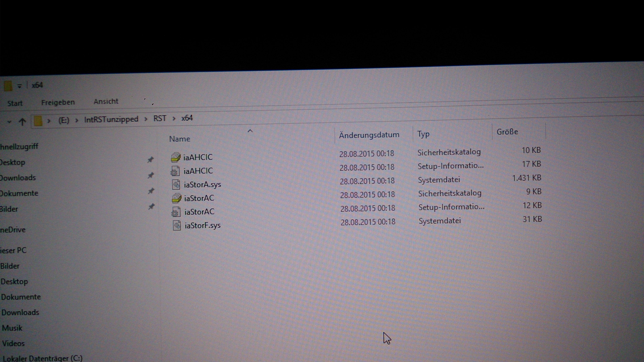Sort by Größe column header
Viewport: 644px width, 362px height.
click(507, 132)
